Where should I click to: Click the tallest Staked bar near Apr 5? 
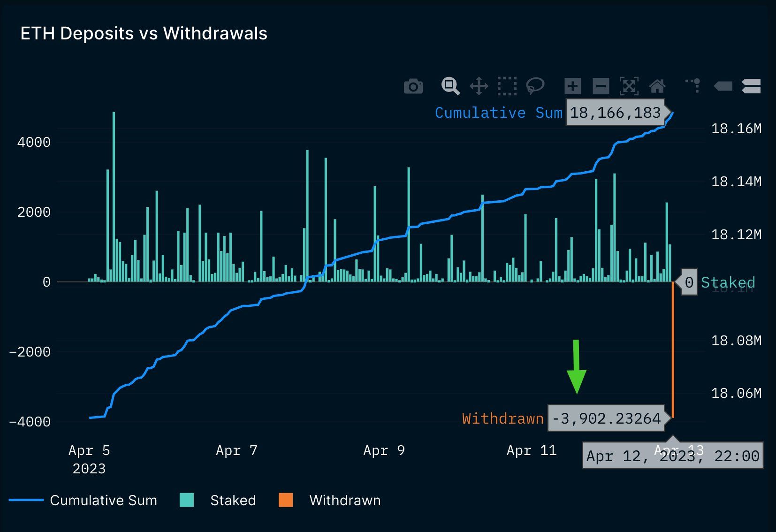pyautogui.click(x=114, y=197)
